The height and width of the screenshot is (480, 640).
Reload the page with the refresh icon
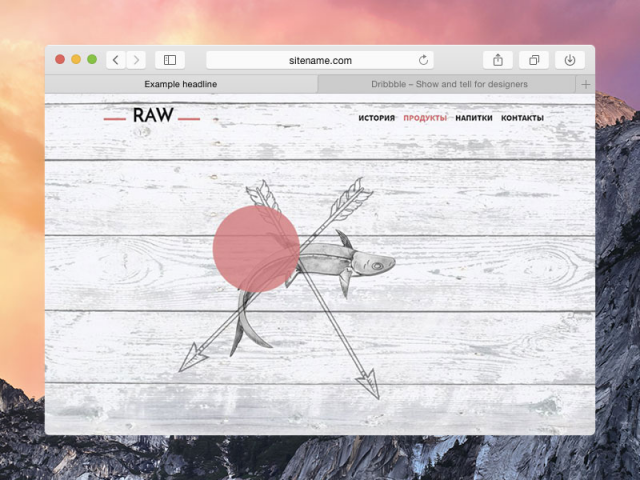(x=423, y=60)
